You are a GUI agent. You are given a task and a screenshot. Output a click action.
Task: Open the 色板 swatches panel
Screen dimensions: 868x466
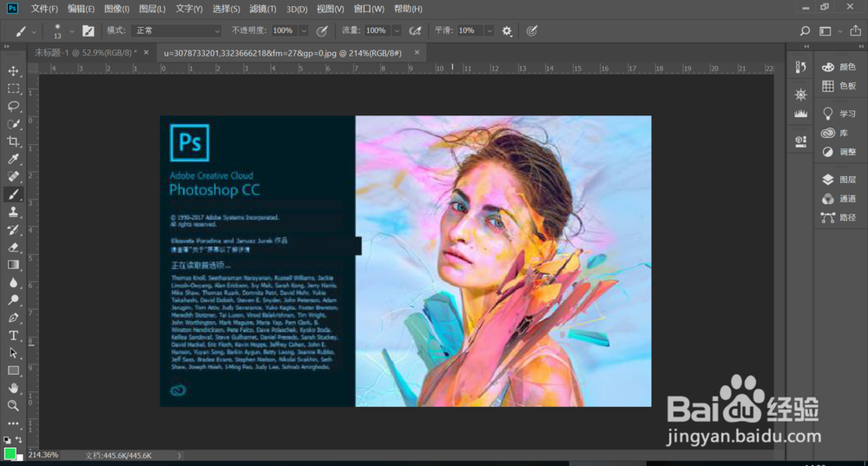click(839, 86)
